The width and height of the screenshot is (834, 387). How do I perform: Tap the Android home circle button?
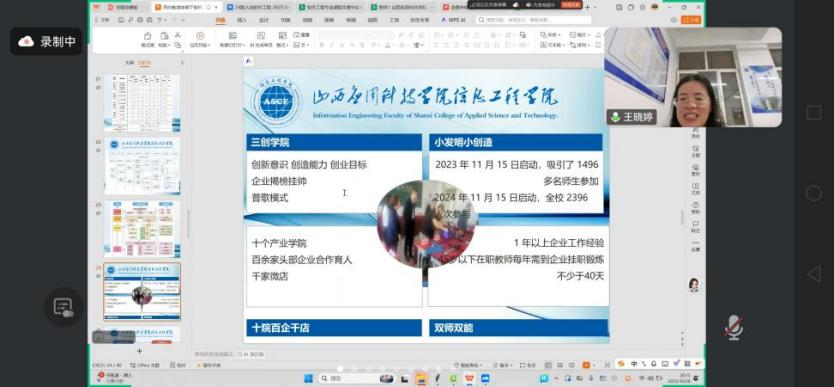[813, 194]
